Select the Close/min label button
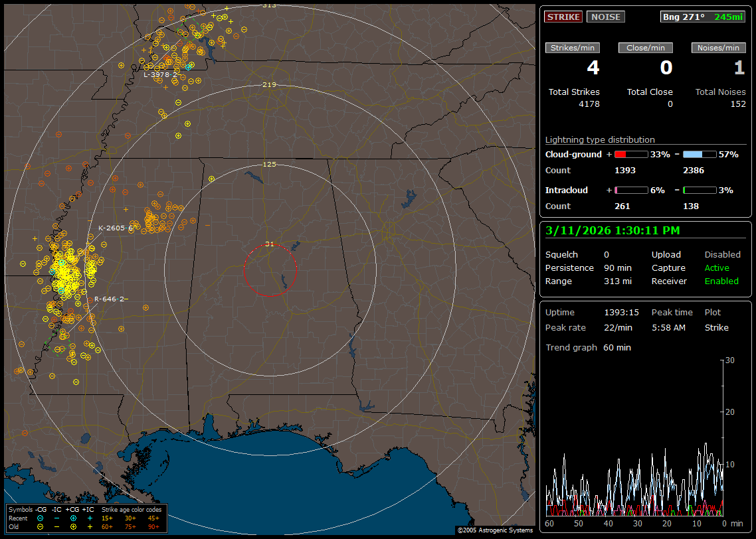Image resolution: width=756 pixels, height=539 pixels. tap(646, 48)
